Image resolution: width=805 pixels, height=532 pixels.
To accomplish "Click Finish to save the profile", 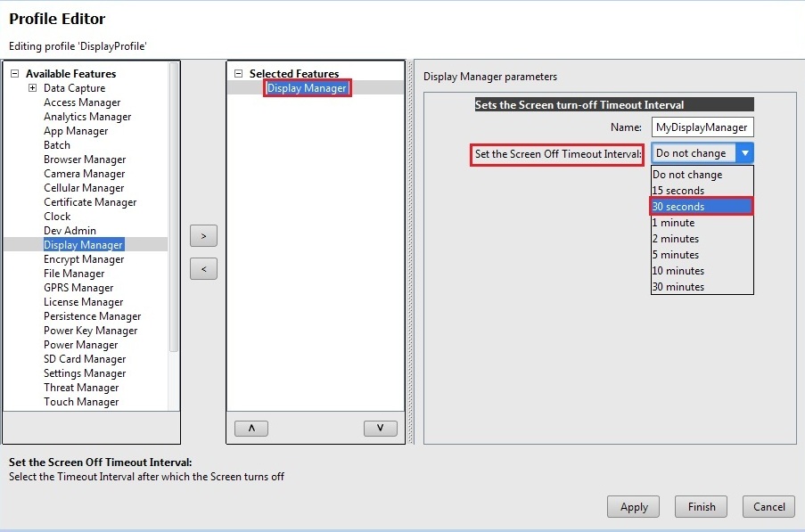I will 701,506.
